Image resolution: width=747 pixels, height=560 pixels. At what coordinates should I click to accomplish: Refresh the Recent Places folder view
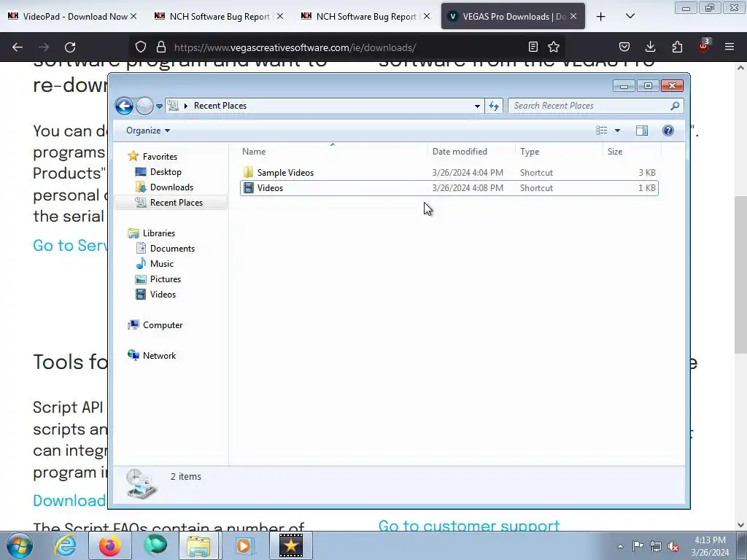click(494, 106)
